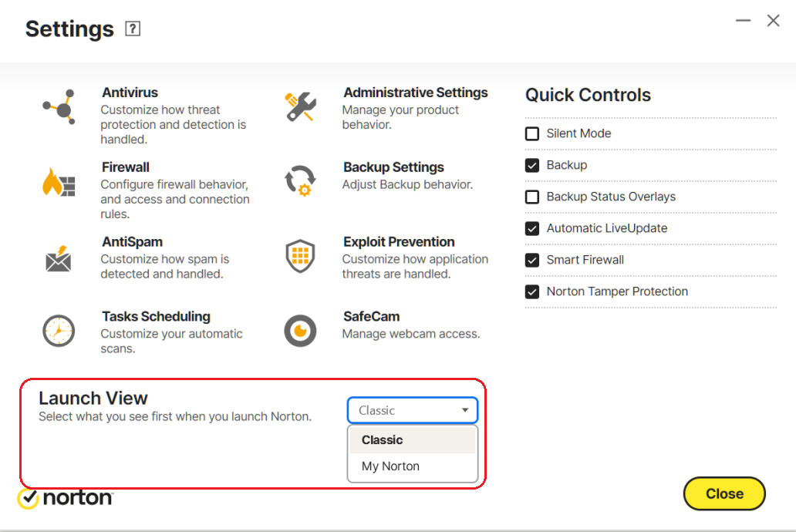Open the Tasks Scheduling clock icon
Viewport: 796px width, 532px height.
[x=59, y=331]
